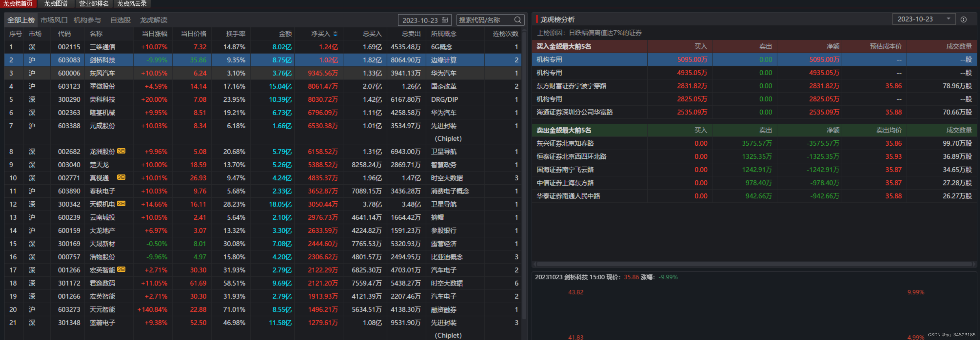This screenshot has width=980, height=340.
Task: Select the 机构参与 sub-tab
Action: point(87,20)
